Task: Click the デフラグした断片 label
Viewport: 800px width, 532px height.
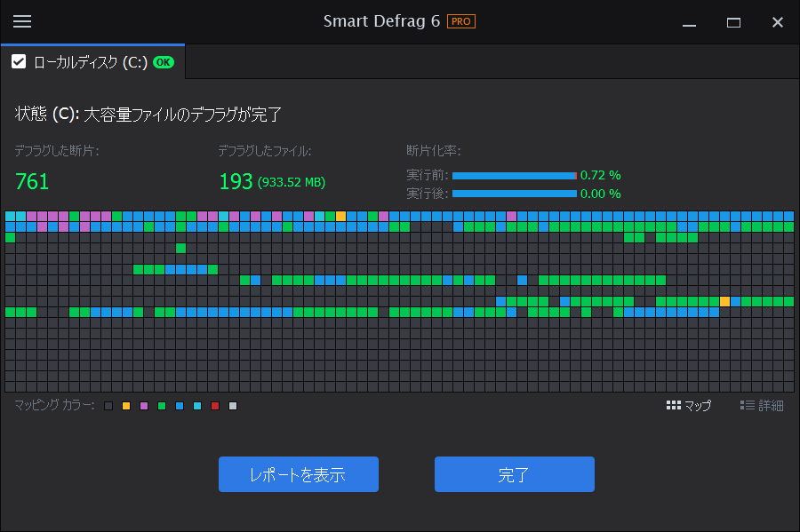Action: [57, 151]
